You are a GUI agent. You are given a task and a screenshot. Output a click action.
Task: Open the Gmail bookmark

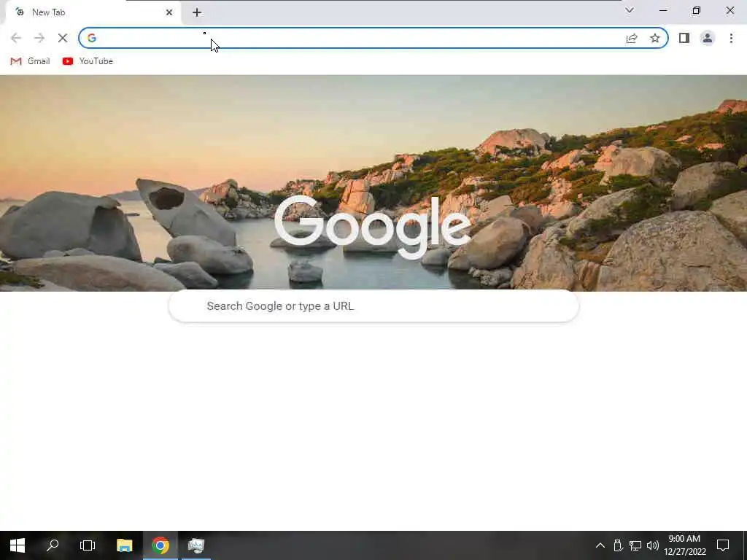(x=30, y=61)
